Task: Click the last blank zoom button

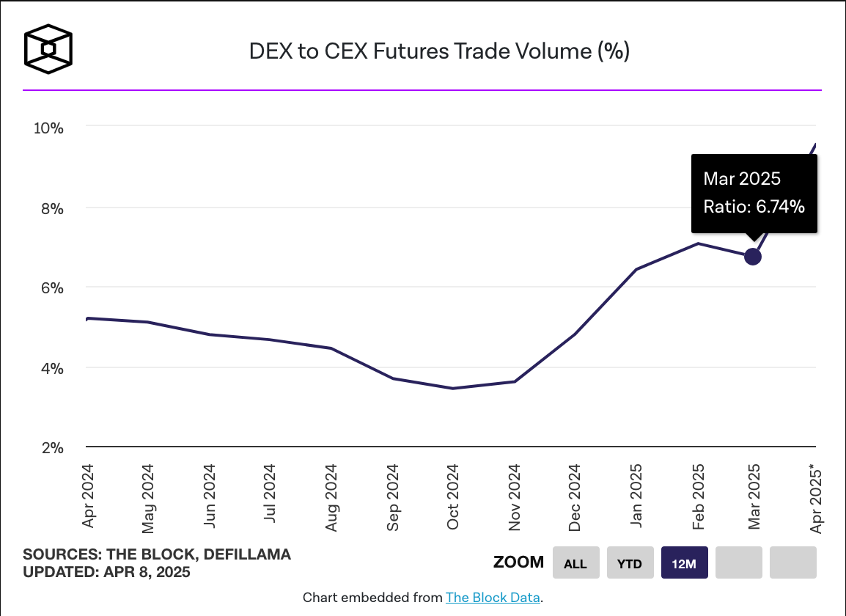Action: (x=792, y=562)
